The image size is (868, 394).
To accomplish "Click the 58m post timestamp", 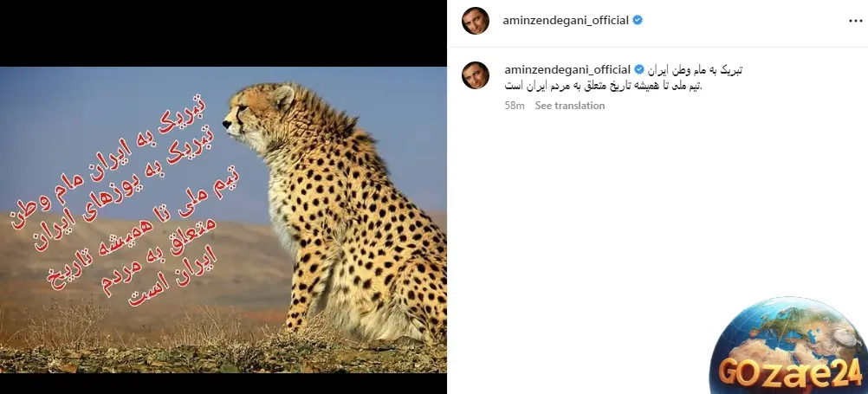I will coord(515,105).
